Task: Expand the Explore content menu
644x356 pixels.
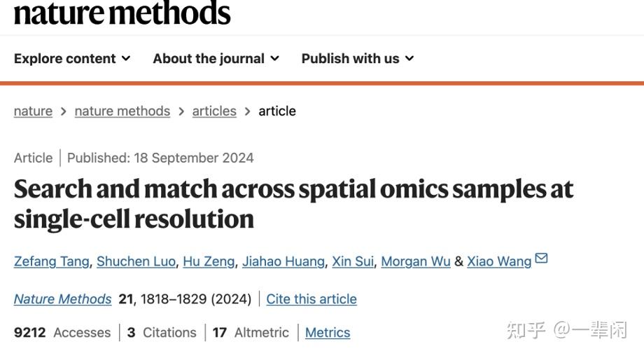Action: [x=72, y=59]
